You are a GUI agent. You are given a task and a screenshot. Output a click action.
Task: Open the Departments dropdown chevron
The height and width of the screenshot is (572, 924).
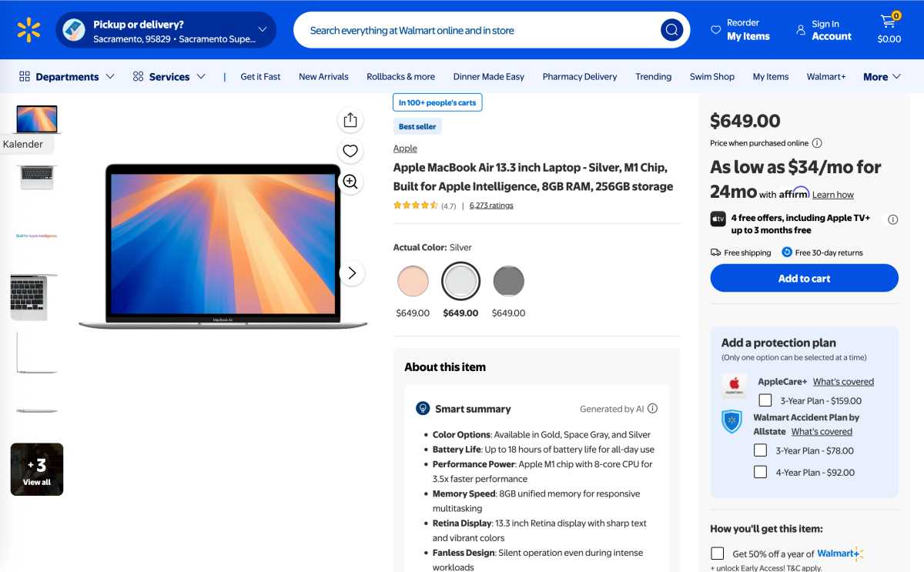click(x=110, y=76)
